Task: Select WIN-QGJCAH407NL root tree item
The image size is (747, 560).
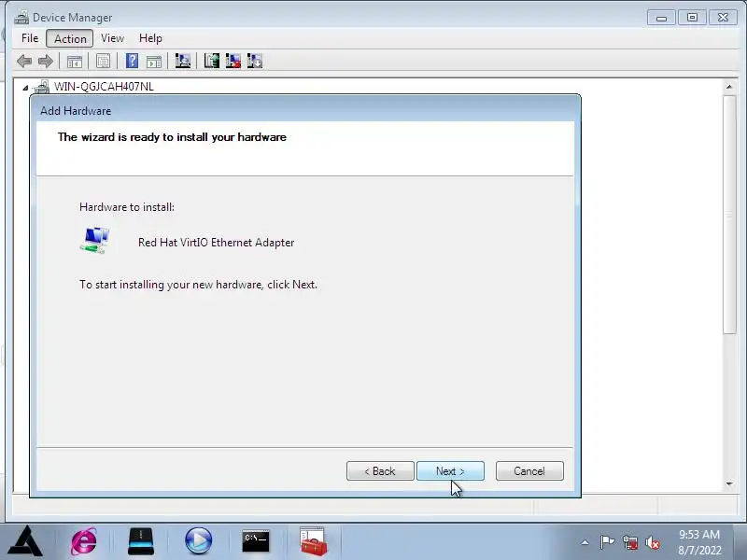Action: [104, 87]
